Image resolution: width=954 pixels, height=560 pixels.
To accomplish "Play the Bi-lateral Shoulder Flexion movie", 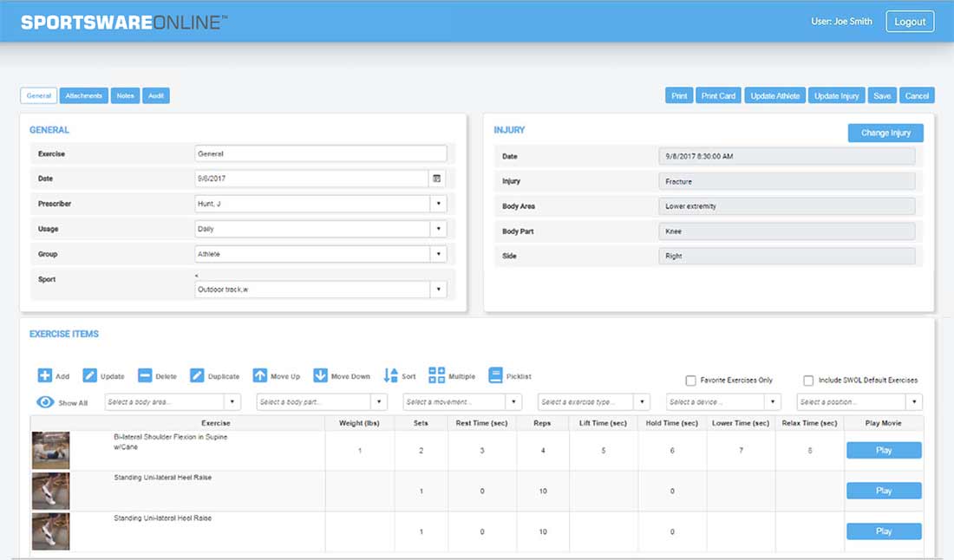I will click(x=883, y=451).
